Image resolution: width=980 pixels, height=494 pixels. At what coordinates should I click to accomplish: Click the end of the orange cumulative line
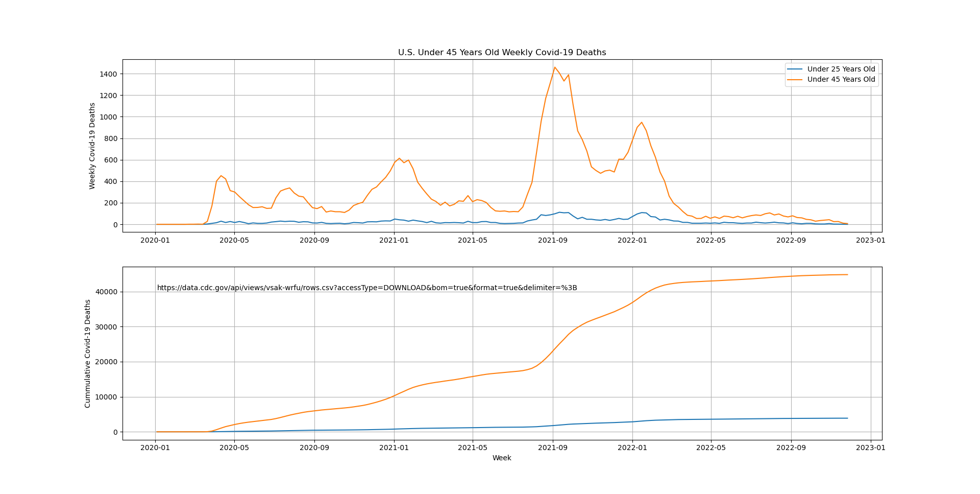[x=847, y=275]
